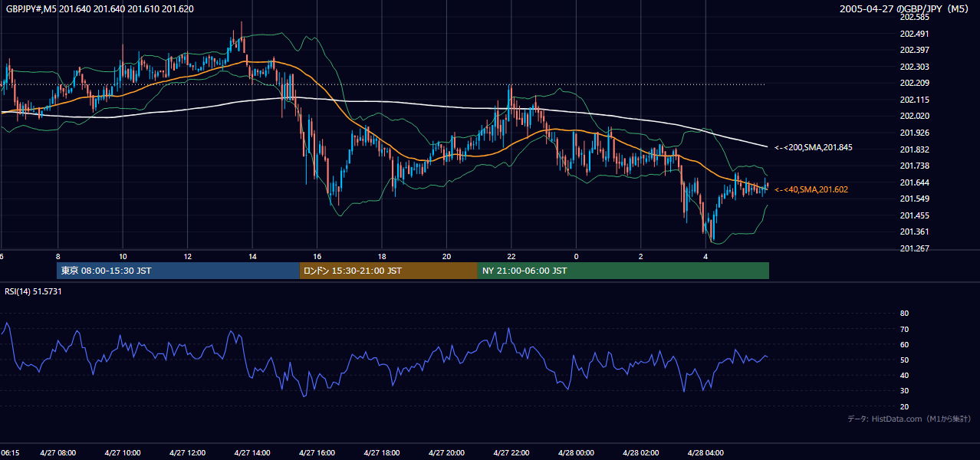Click the 4/27 08:00 bottom time label

pos(58,453)
